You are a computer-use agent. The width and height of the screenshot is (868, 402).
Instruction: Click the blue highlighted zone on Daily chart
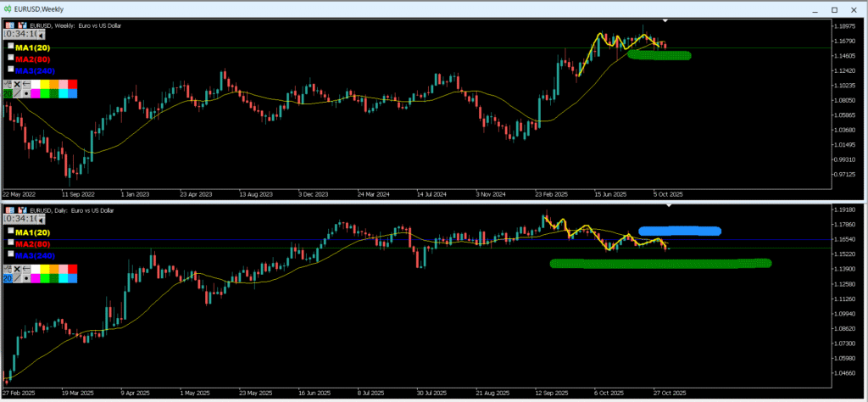[680, 231]
